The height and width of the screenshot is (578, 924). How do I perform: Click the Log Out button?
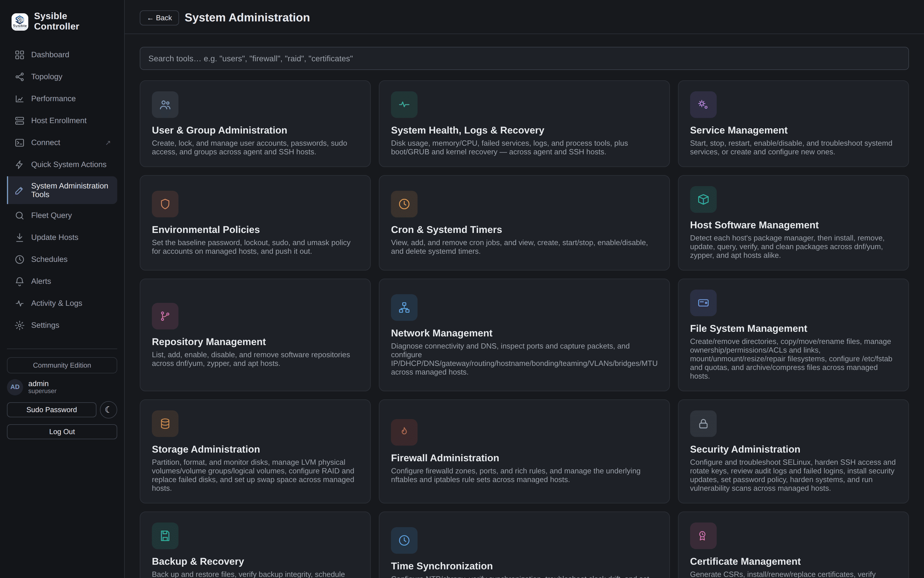pyautogui.click(x=62, y=431)
